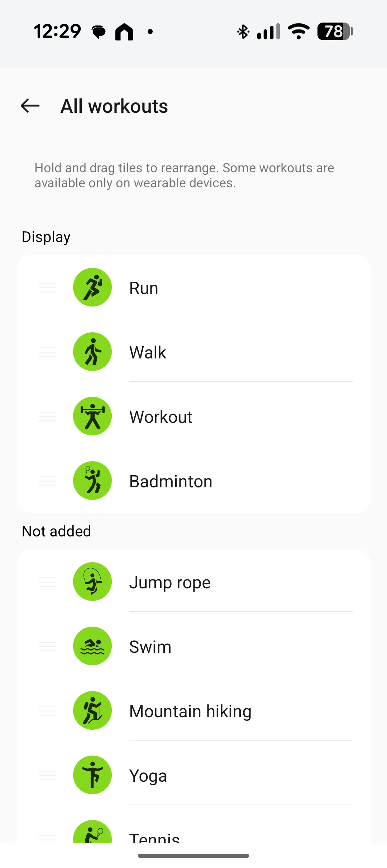Tap the Walk workout icon
The height and width of the screenshot is (868, 387).
(x=92, y=352)
